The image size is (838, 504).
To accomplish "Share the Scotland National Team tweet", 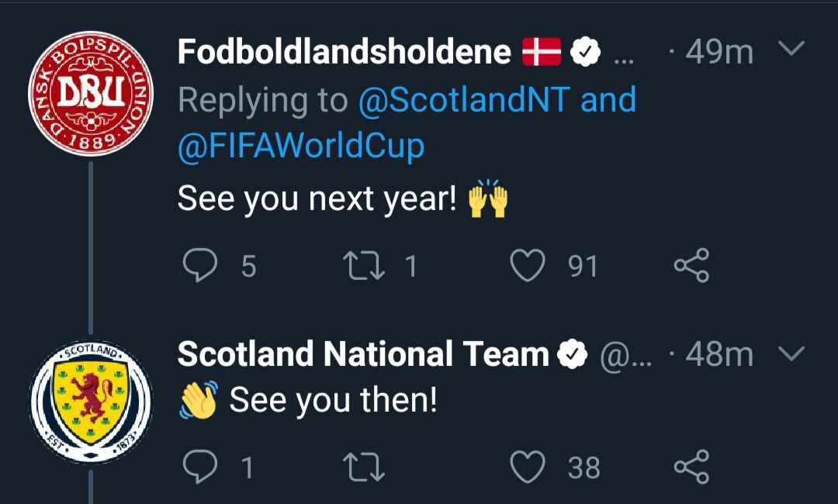I will pos(691,467).
